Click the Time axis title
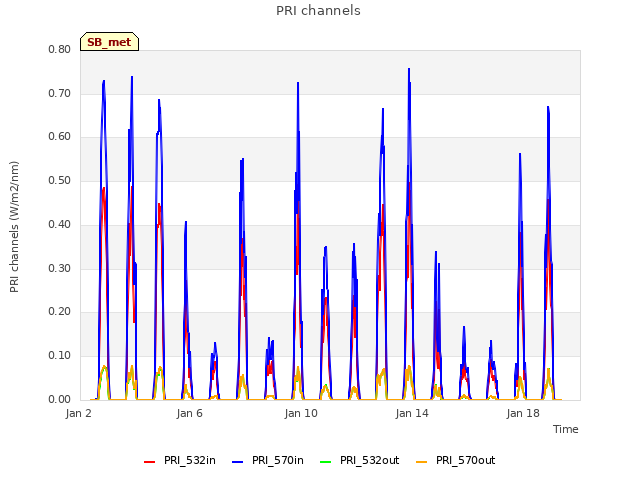 tap(565, 429)
